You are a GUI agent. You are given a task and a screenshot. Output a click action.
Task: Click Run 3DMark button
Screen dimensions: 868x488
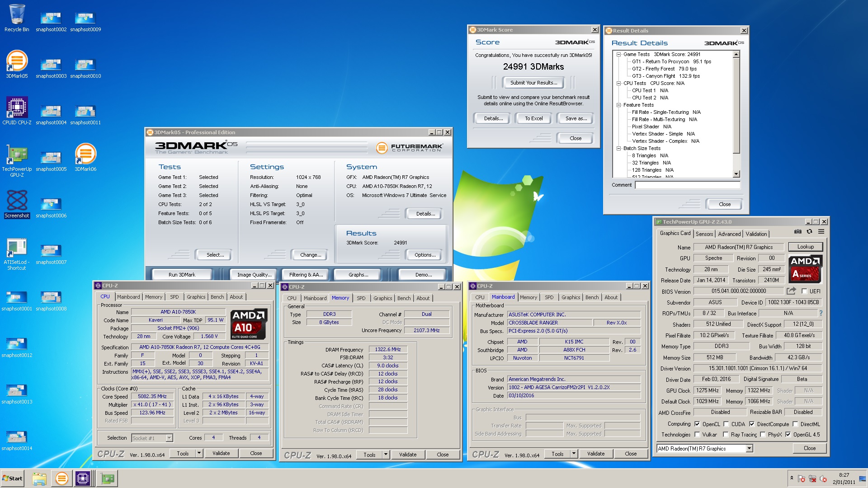[x=182, y=275]
